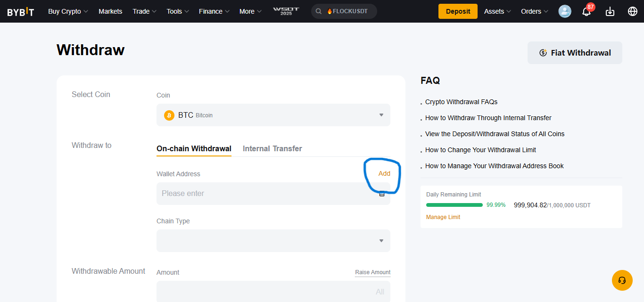Expand the Assets dropdown
The width and height of the screenshot is (644, 302).
tap(497, 11)
